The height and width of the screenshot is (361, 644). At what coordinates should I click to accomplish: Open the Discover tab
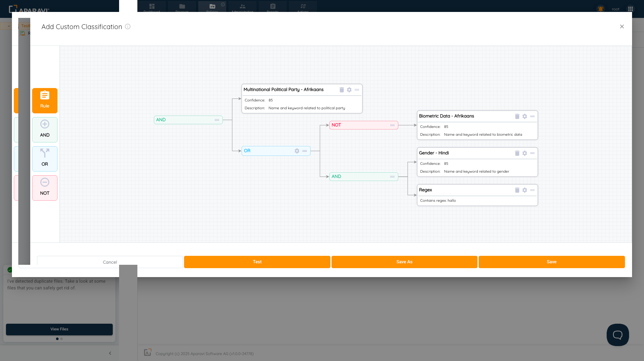182,7
